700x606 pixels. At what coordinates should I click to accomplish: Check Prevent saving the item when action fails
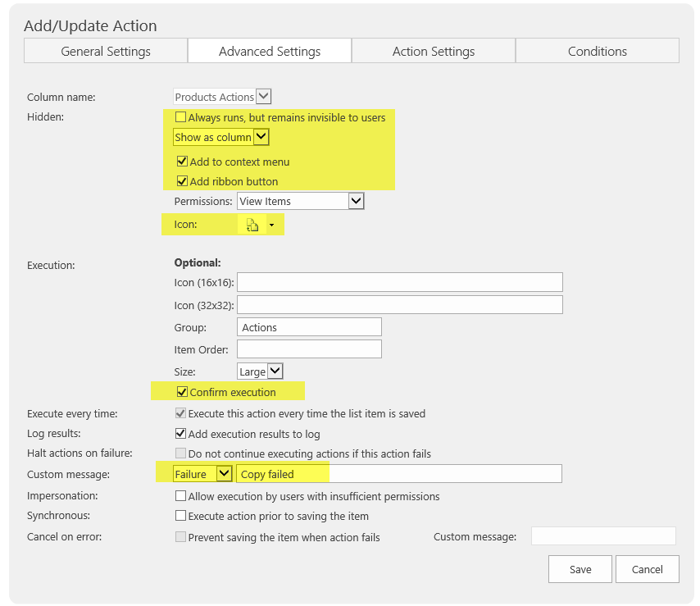coord(180,536)
